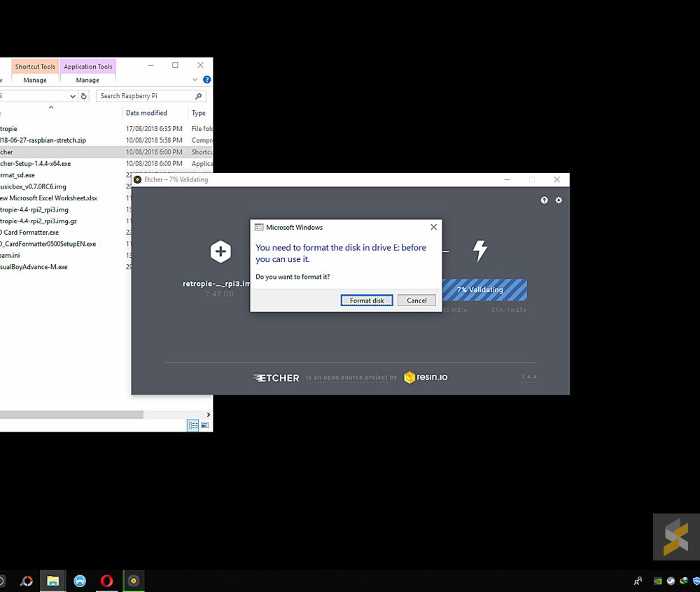Select the vbam.ini file row
The image size is (700, 592).
coord(66,256)
